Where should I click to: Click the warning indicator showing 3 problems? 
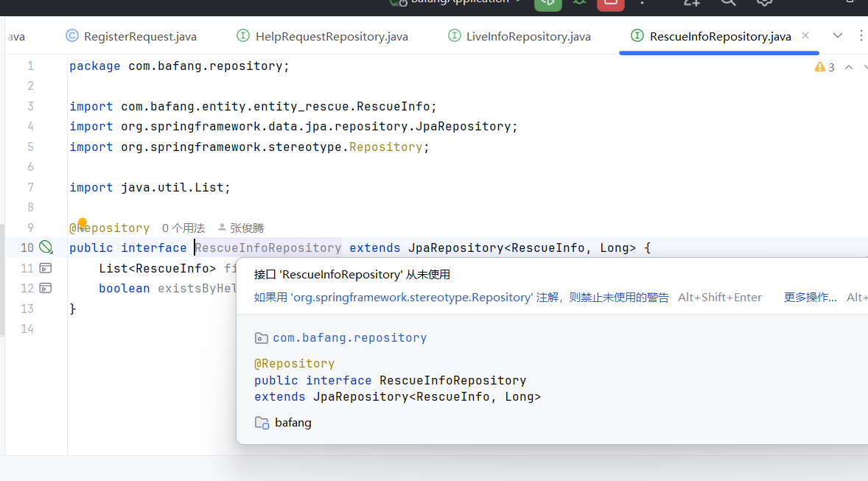point(825,67)
